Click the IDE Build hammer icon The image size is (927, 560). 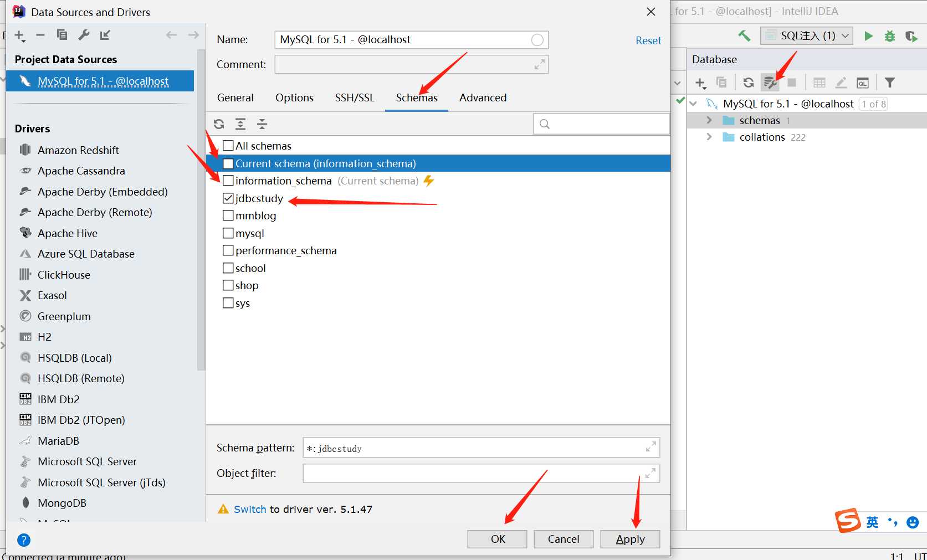click(744, 36)
